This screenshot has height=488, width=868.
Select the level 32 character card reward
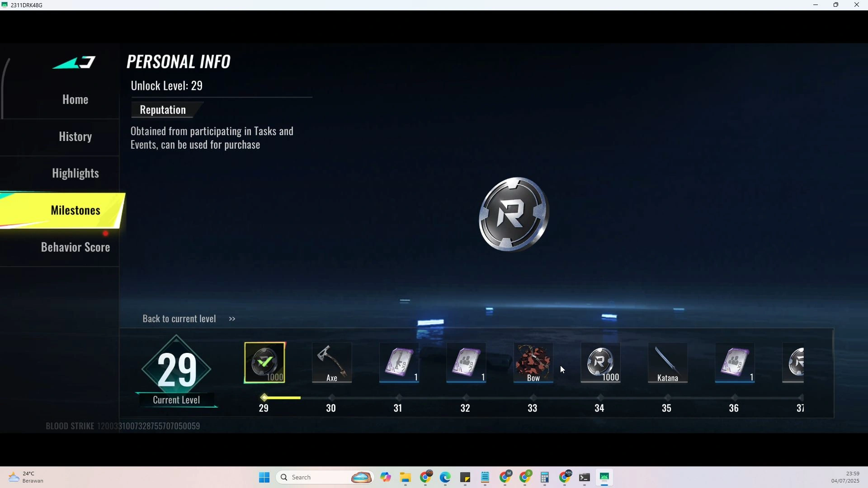click(x=466, y=363)
